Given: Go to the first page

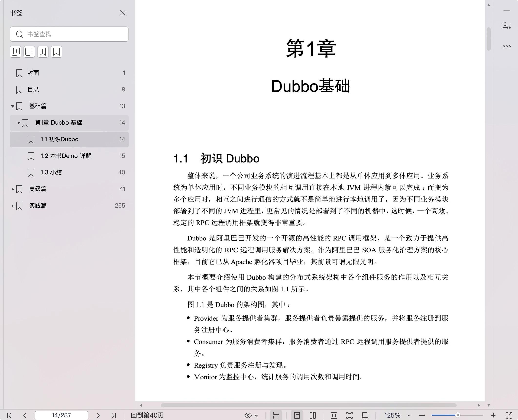Looking at the screenshot, I should (x=9, y=415).
